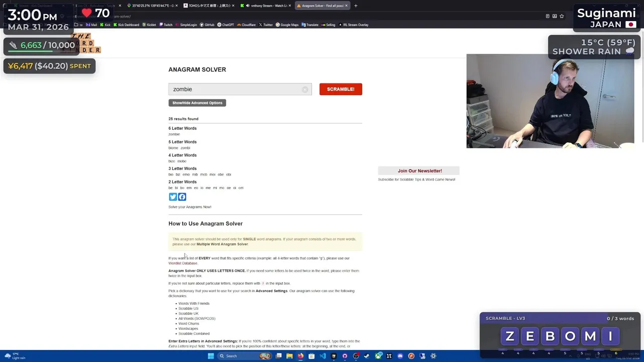Launch Microsoft Store from the taskbar
This screenshot has height=362, width=644.
(311, 356)
